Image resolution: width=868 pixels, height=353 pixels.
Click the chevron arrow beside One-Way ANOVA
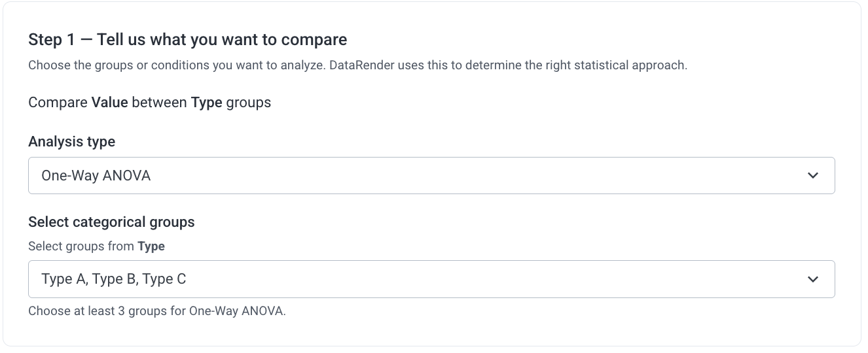pos(813,175)
